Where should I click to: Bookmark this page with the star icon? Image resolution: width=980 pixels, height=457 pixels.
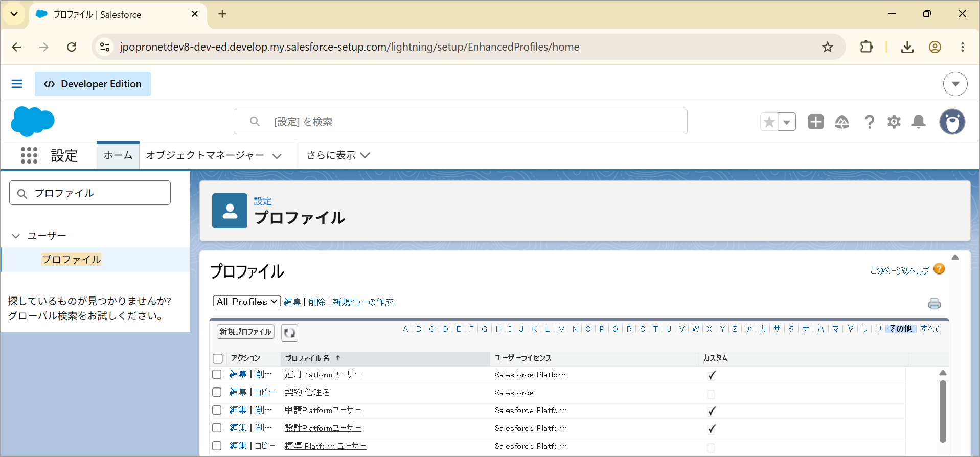[828, 47]
